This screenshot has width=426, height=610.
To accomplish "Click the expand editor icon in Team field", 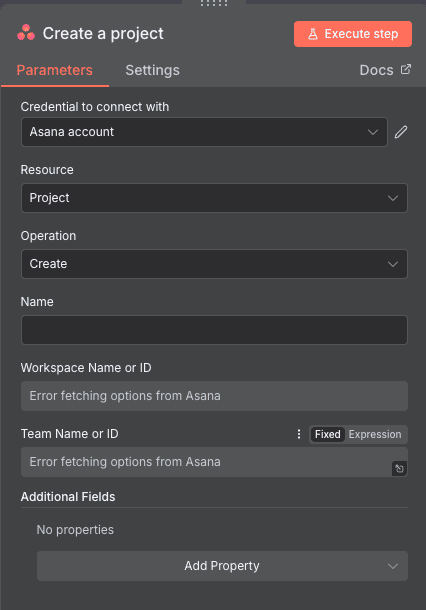I will (x=400, y=469).
